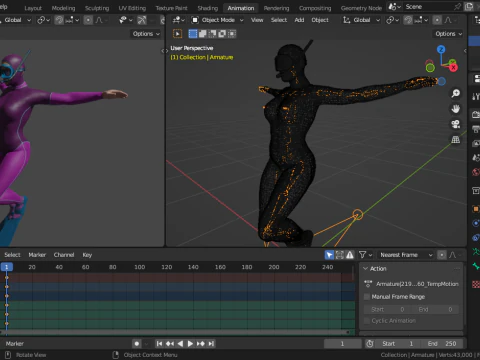The image size is (480, 360).
Task: Switch to the Layout workspace tab
Action: (x=33, y=8)
